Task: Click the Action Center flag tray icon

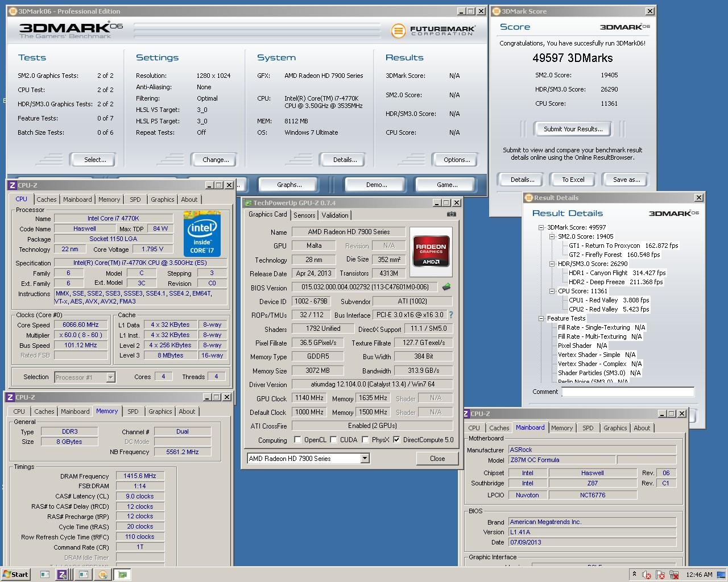Action: click(660, 575)
